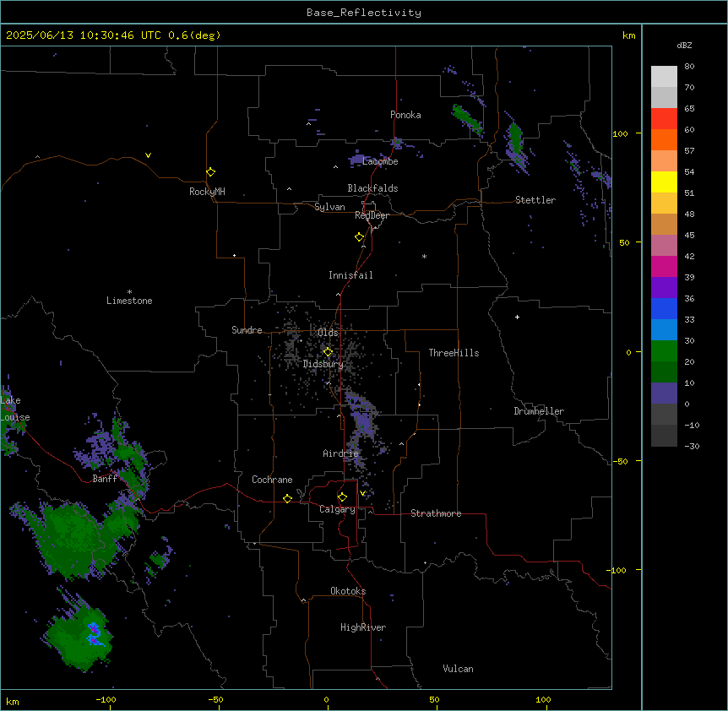Select the bright green 20-30 dBZ legend band
728x711 pixels.
(664, 351)
